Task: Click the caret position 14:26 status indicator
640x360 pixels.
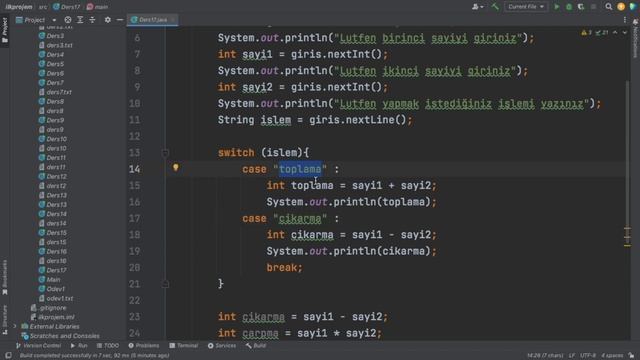Action: point(545,356)
